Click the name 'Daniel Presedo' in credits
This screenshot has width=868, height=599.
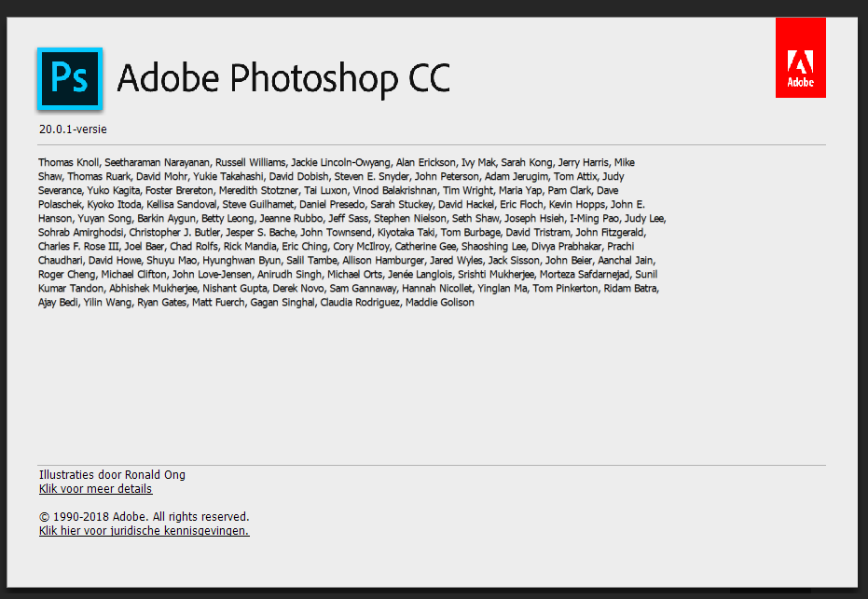pyautogui.click(x=332, y=205)
